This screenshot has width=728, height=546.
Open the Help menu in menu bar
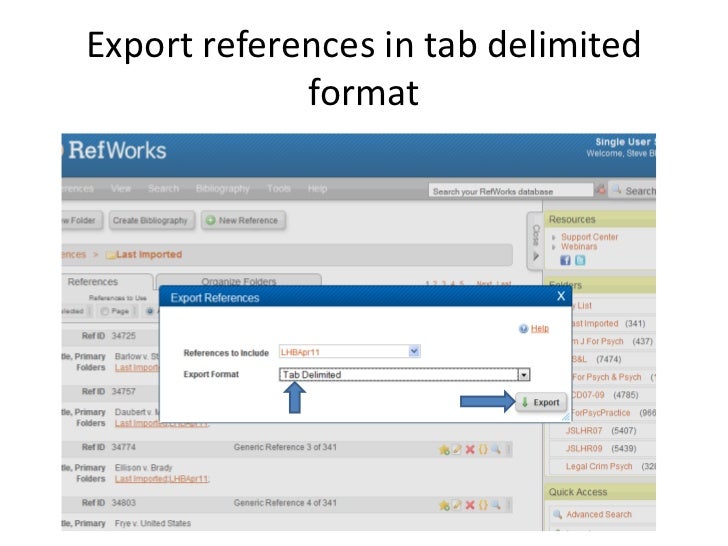[318, 188]
